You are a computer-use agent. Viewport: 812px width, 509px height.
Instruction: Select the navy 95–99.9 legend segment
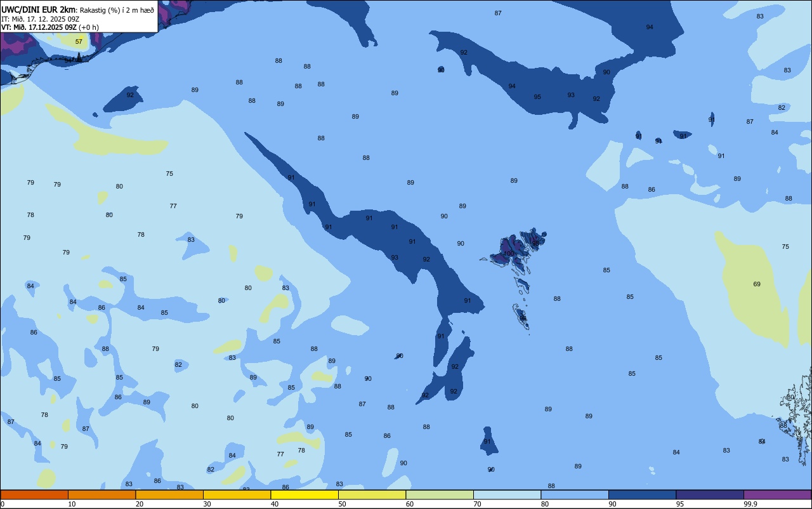(x=710, y=494)
